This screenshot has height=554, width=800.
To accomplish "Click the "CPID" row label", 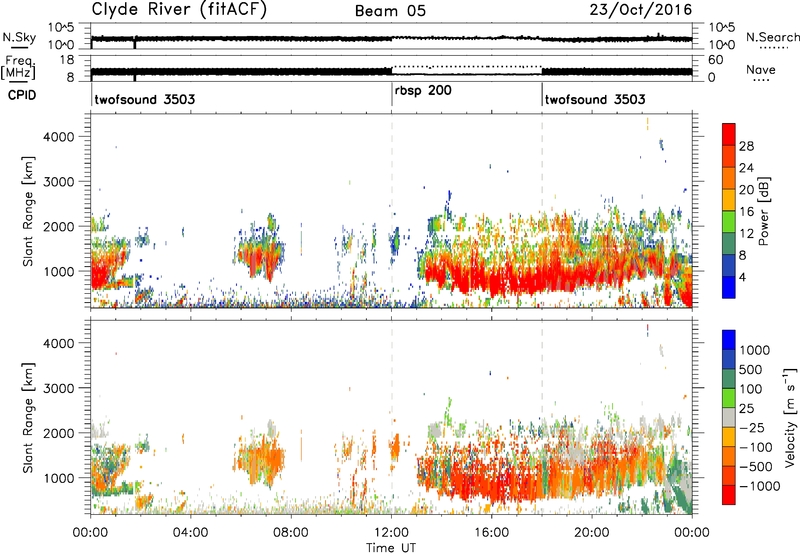I will tap(22, 95).
